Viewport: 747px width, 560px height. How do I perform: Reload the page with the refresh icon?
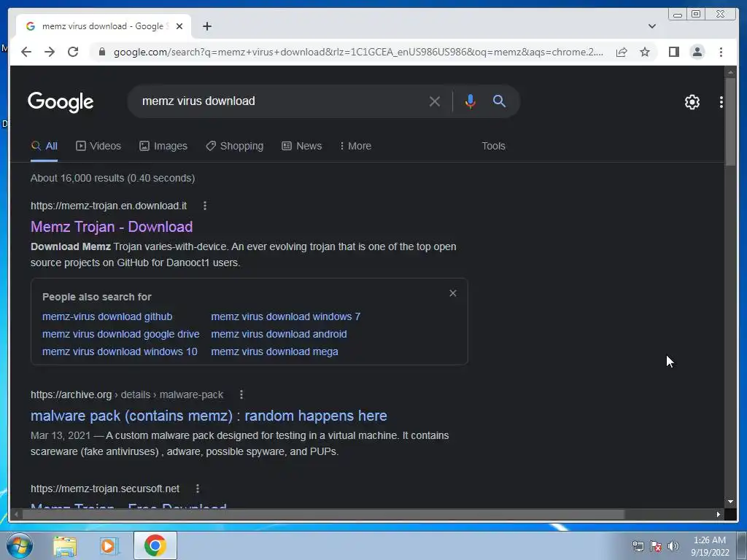click(x=73, y=52)
